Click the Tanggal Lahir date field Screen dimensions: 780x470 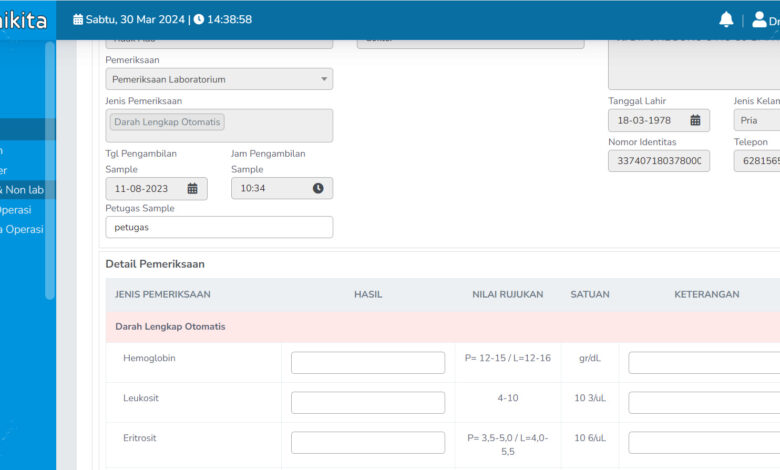click(659, 120)
